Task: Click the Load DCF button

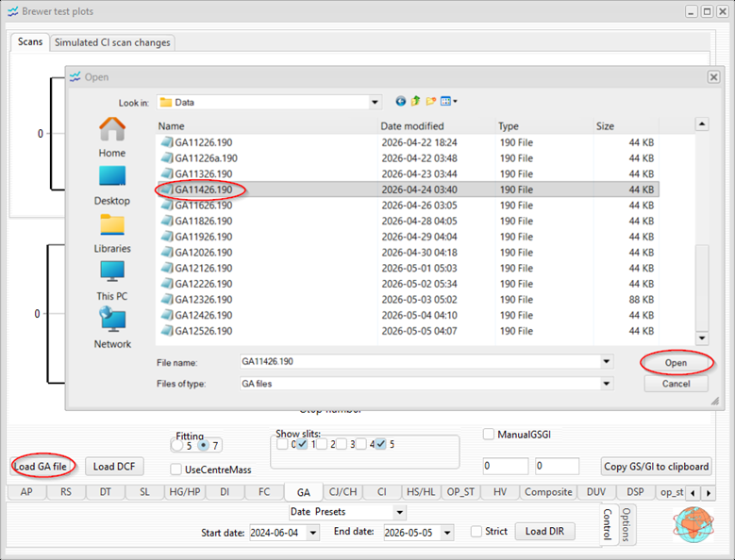Action: 114,467
